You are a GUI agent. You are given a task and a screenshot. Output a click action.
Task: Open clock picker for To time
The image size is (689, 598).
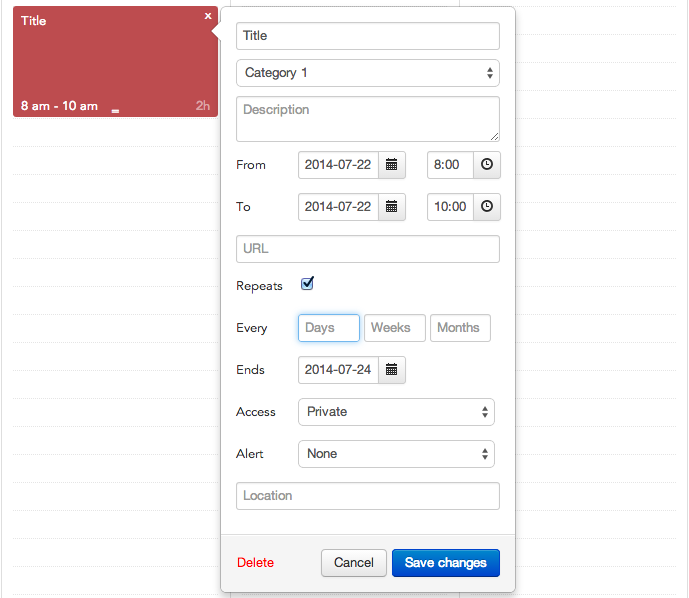486,207
